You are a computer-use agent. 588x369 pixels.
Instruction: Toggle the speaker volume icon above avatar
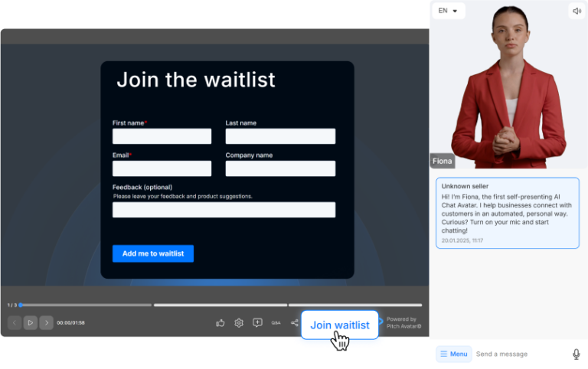[577, 11]
